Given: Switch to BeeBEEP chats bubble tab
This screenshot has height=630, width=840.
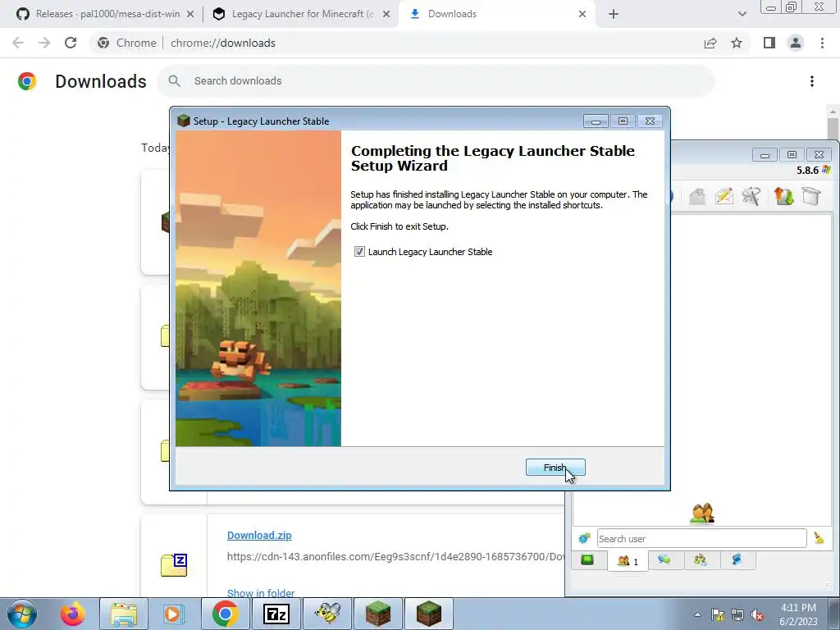Looking at the screenshot, I should tap(664, 559).
